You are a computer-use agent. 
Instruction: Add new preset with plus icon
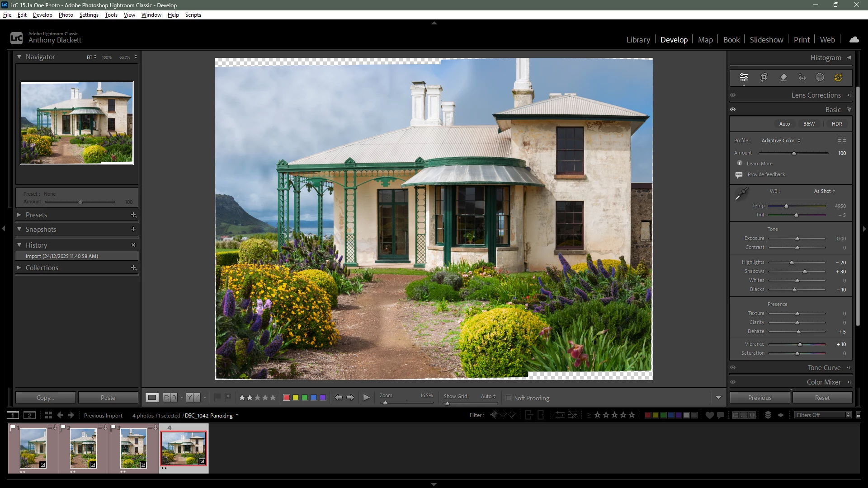[x=133, y=215]
